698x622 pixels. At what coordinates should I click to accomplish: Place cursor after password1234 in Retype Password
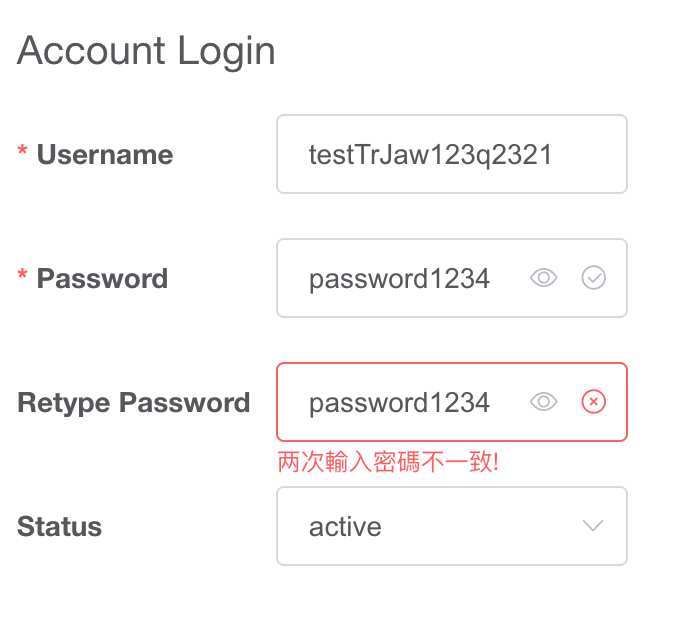click(x=491, y=402)
